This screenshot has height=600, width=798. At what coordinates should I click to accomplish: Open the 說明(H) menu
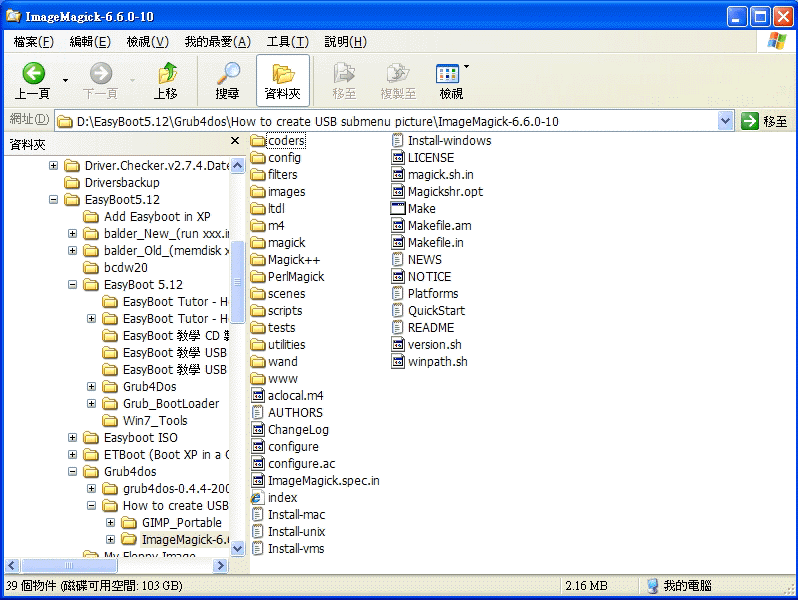coord(346,42)
